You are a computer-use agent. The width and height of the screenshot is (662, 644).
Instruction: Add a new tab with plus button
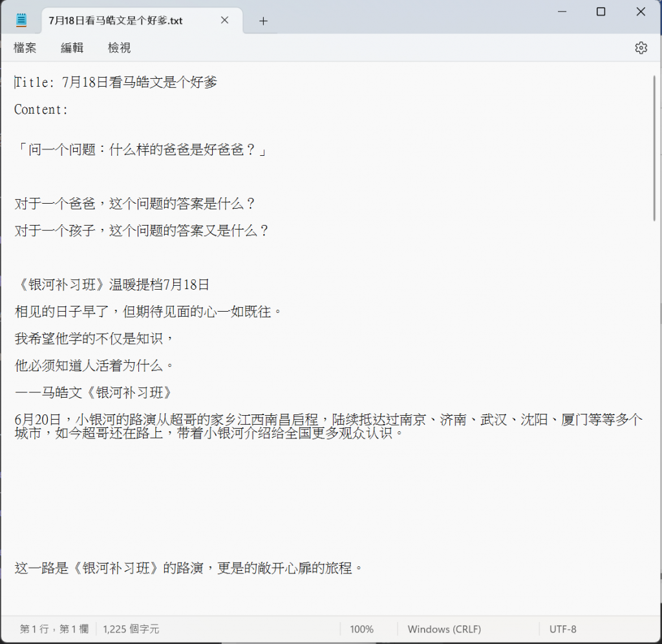(x=264, y=21)
